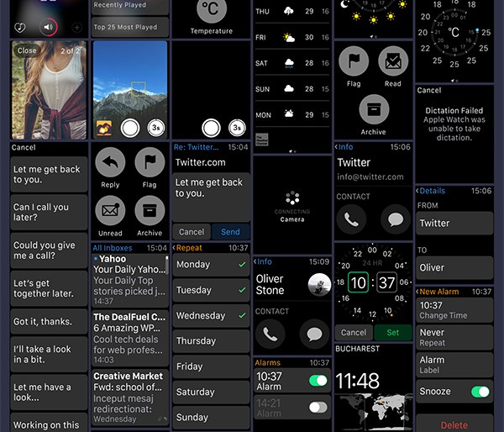This screenshot has width=504, height=432.
Task: Turn off the 10:37 alarm switch
Action: pos(318,381)
